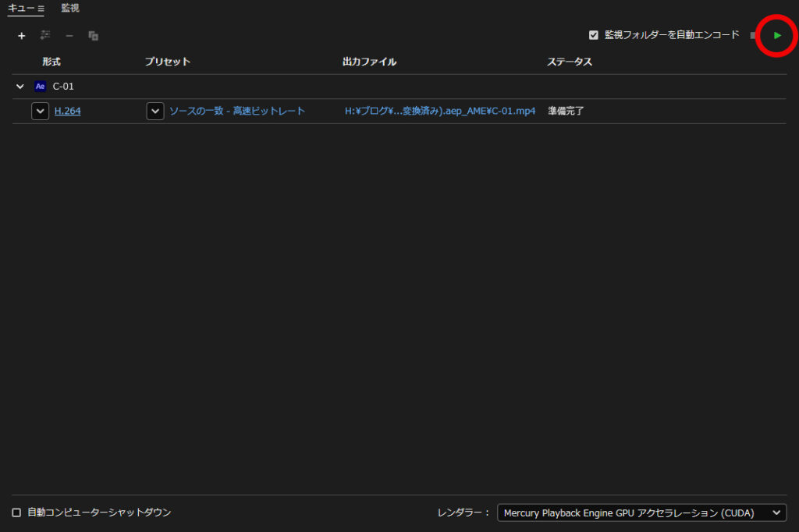This screenshot has width=799, height=532.
Task: Click the add output settings icon
Action: [45, 36]
